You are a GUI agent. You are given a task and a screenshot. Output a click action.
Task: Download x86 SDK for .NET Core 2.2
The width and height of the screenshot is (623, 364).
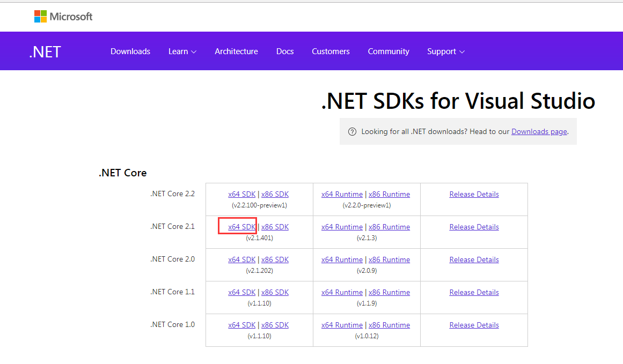point(275,194)
